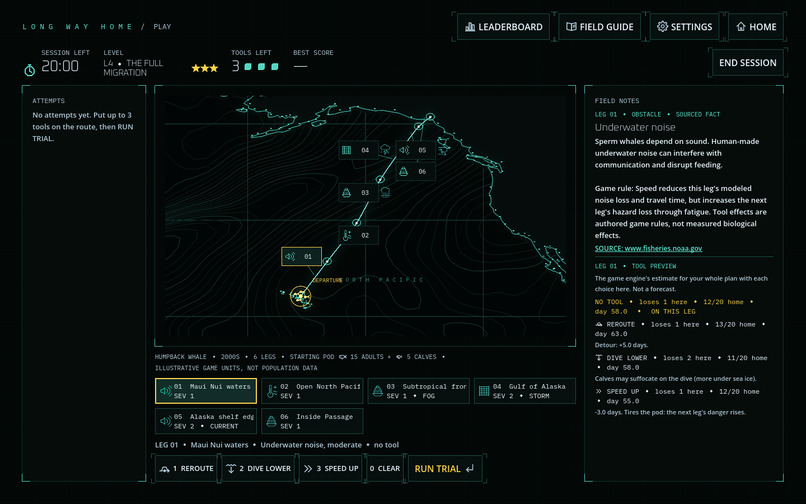Image resolution: width=806 pixels, height=504 pixels.
Task: Select leg 05 marker on the map
Action: pos(415,150)
